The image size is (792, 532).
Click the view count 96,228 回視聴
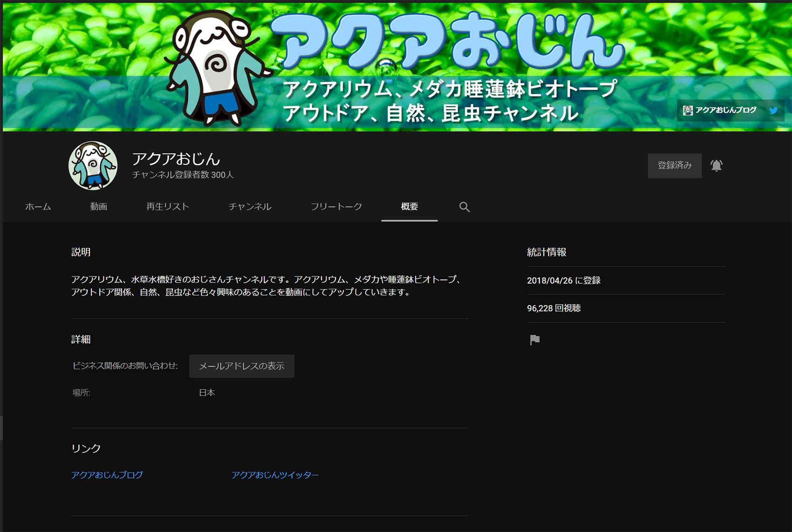tap(553, 308)
